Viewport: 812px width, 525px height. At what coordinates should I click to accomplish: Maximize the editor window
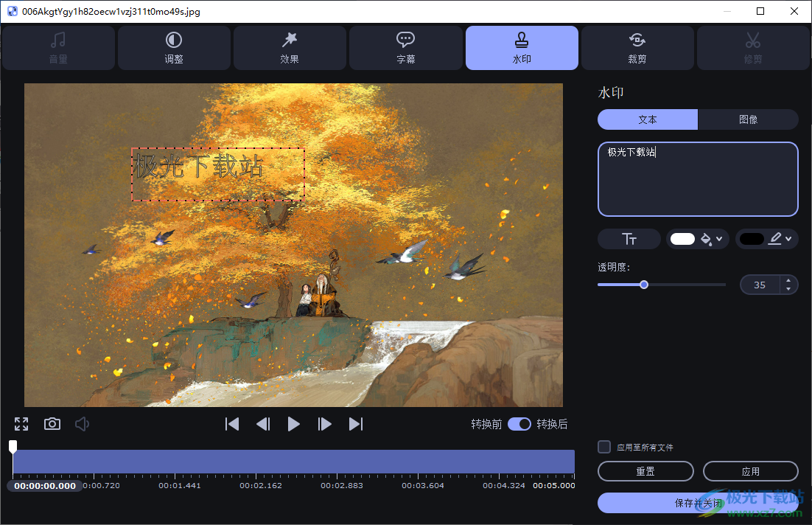coord(760,11)
